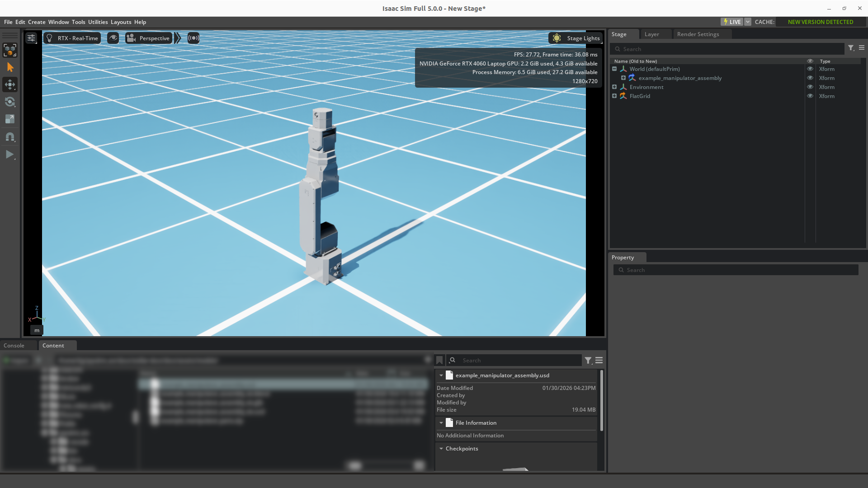
Task: Click the viewport show/hide eye icon
Action: 113,38
